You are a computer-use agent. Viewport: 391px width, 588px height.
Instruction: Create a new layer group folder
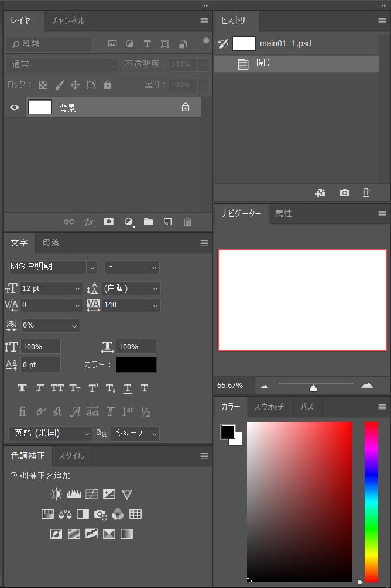click(x=148, y=222)
